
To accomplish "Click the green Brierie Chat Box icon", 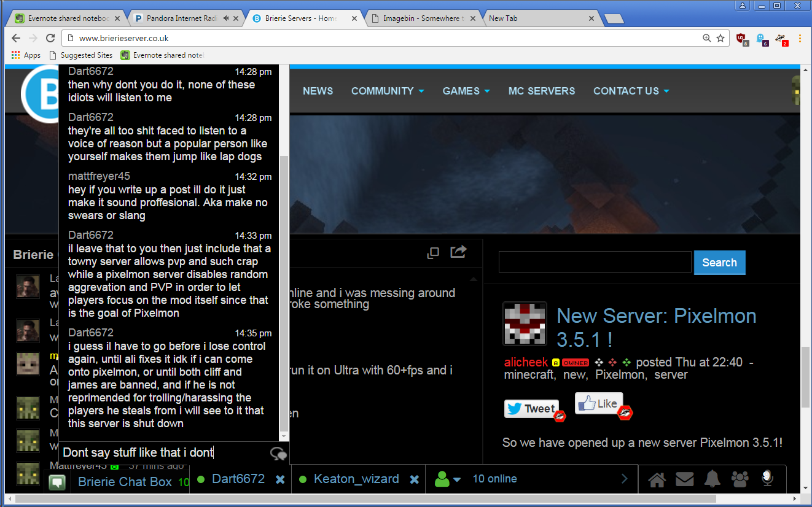I will [57, 482].
